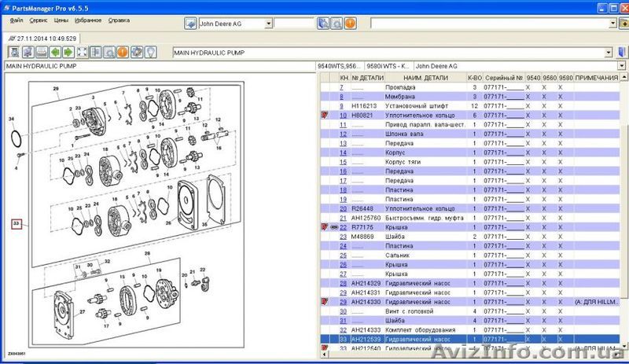Open the Избранное menu

pyautogui.click(x=89, y=20)
